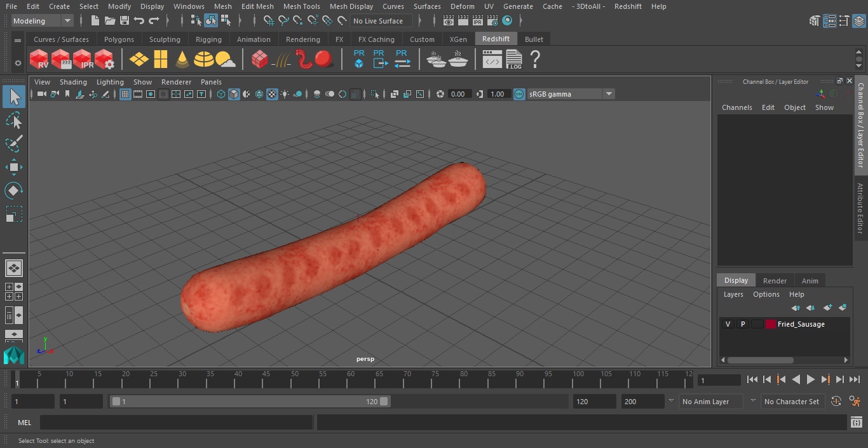
Task: Click the Redshift help question mark
Action: pyautogui.click(x=535, y=60)
